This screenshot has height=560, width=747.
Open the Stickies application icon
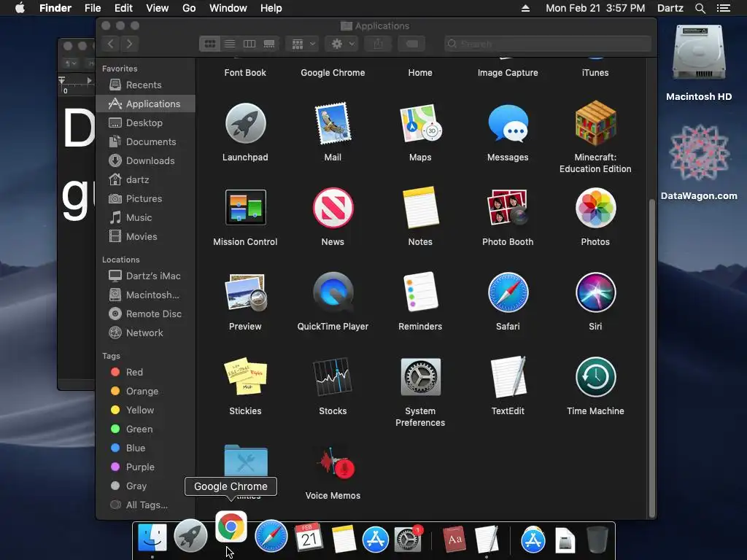click(x=245, y=377)
